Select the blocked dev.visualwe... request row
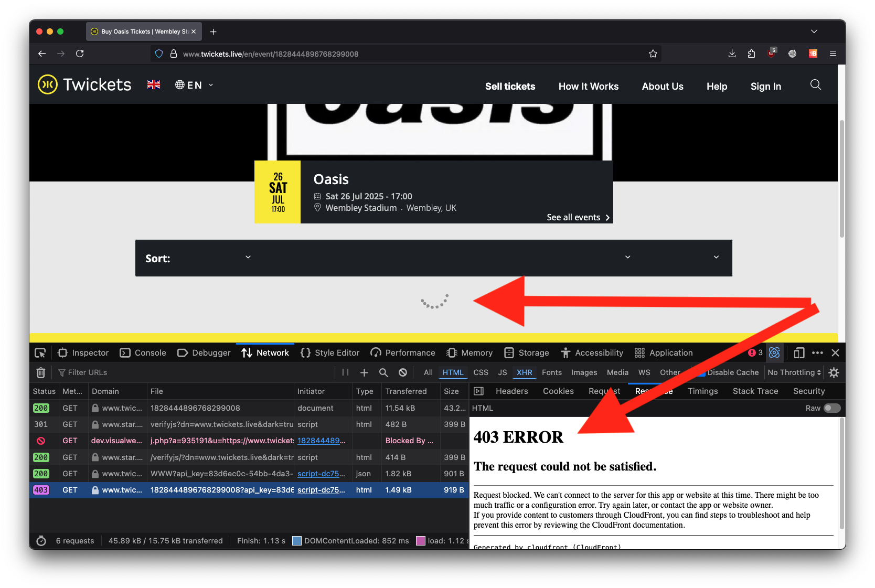 pos(249,441)
